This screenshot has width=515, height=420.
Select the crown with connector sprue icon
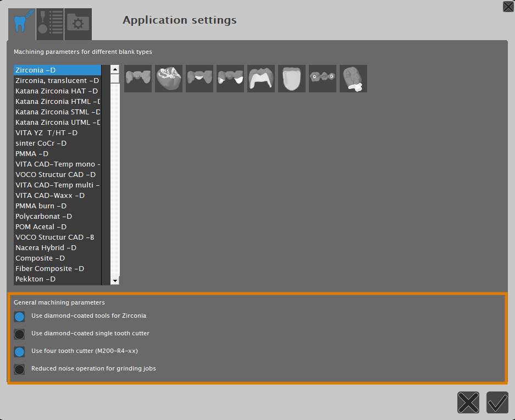[x=353, y=79]
